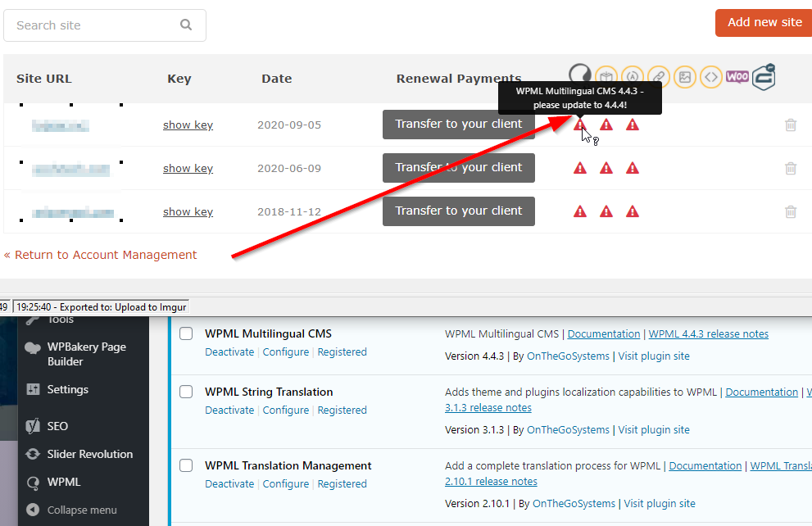This screenshot has height=526, width=812.
Task: Click second warning icon in 2020-06-09 row
Action: pyautogui.click(x=606, y=168)
